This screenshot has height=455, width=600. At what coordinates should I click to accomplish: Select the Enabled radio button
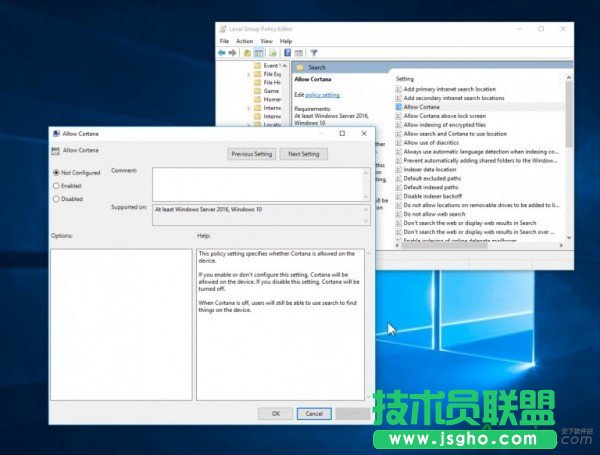(x=56, y=186)
